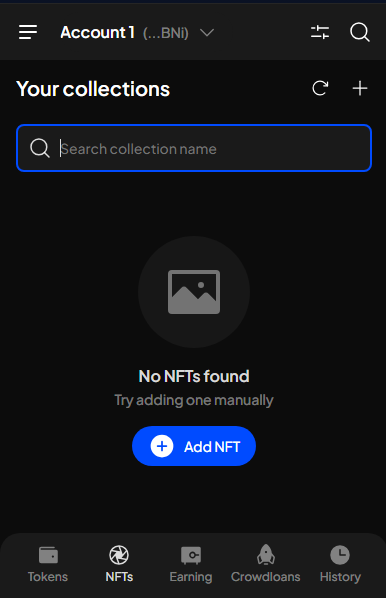Click the address snippet (...BNi)
The width and height of the screenshot is (386, 598).
[166, 33]
